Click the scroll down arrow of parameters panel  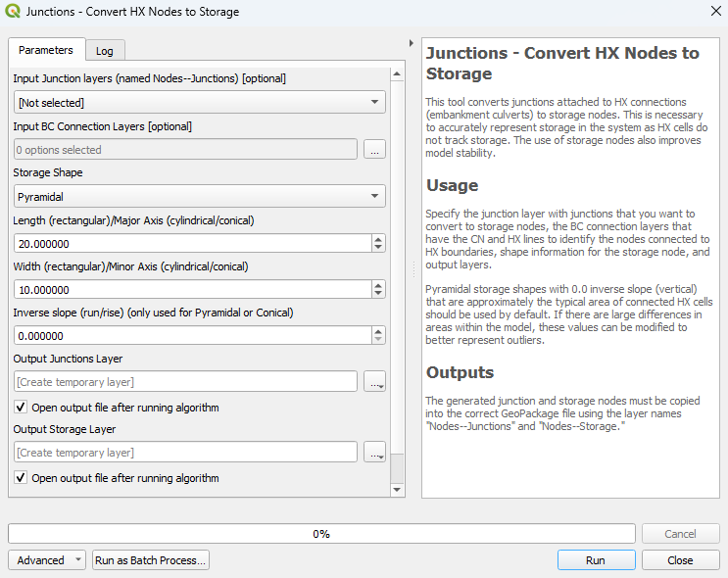pos(397,490)
